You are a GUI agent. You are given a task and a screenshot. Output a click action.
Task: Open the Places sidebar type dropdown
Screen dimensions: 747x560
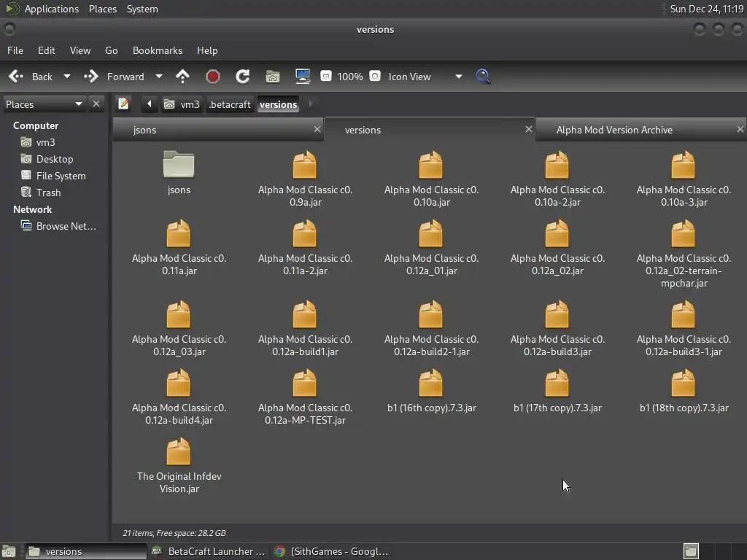click(44, 104)
